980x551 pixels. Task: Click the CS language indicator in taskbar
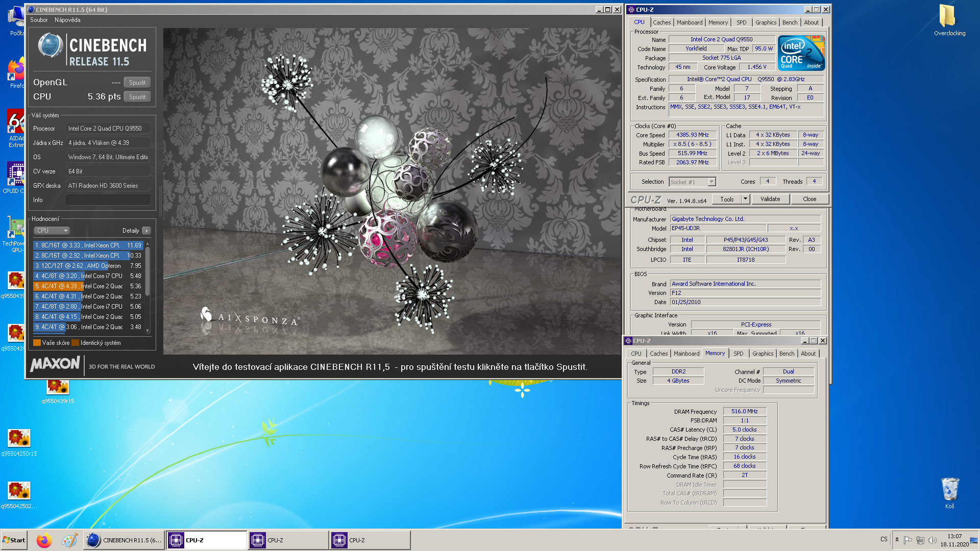[884, 539]
